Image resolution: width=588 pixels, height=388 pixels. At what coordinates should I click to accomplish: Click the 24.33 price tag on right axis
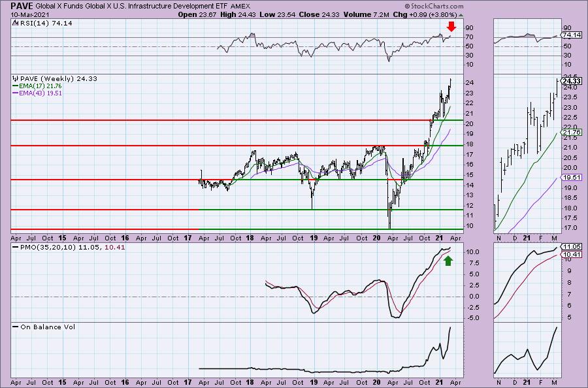[572, 81]
